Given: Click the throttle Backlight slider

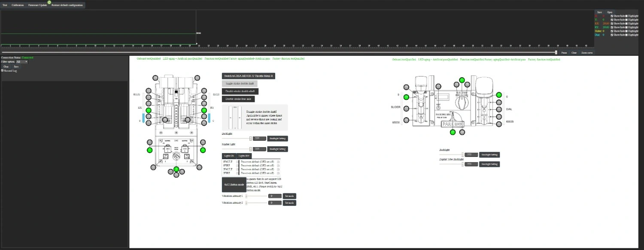Looking at the screenshot, I should (237, 139).
